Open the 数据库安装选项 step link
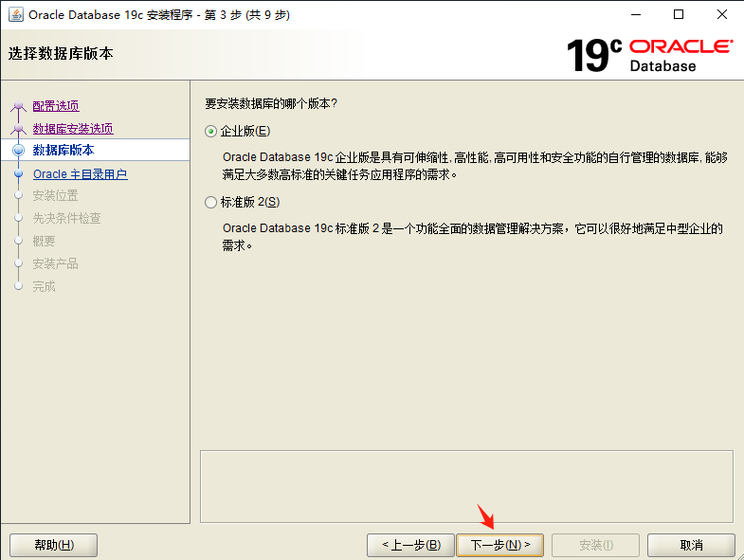The height and width of the screenshot is (560, 744). pos(73,129)
